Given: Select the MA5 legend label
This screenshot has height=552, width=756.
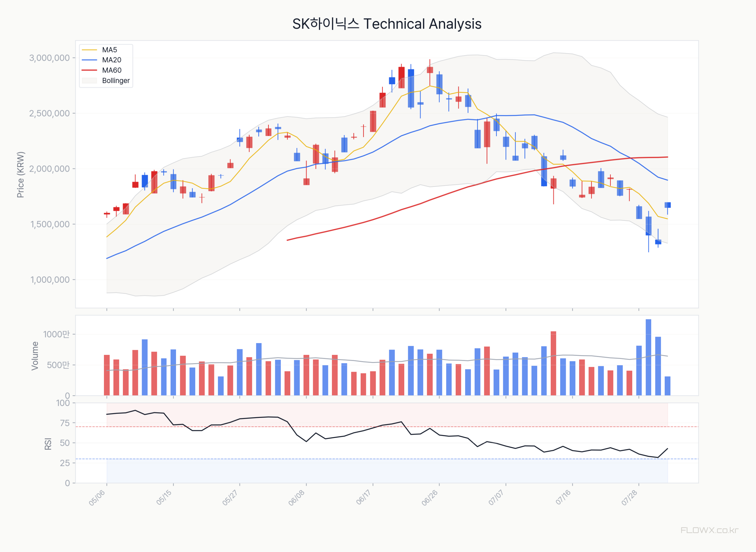Looking at the screenshot, I should (110, 50).
